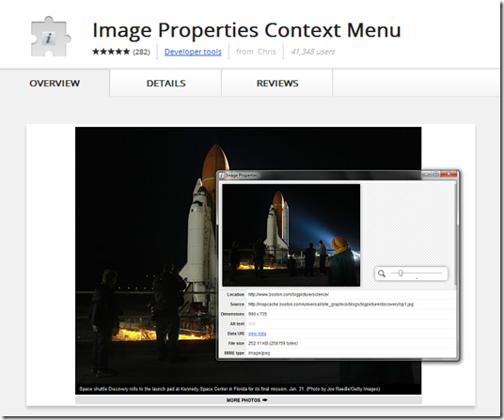Click the Image Properties window title icon
The image size is (504, 420).
click(x=222, y=176)
